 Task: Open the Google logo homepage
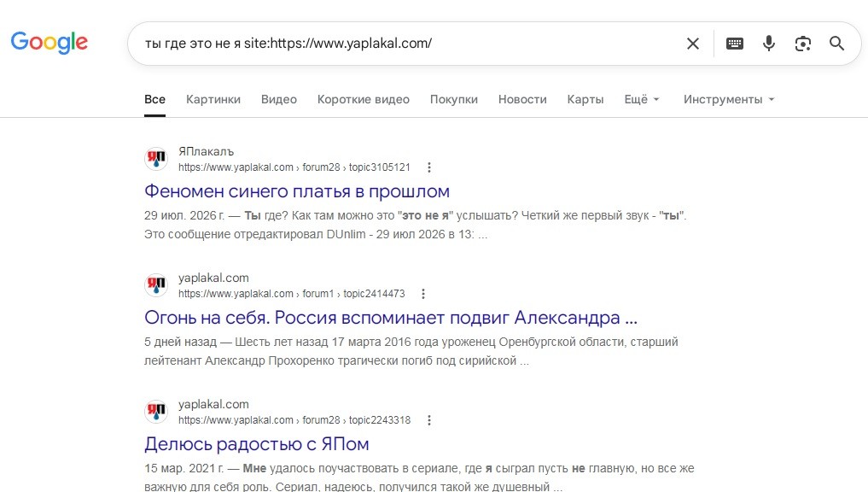tap(50, 43)
